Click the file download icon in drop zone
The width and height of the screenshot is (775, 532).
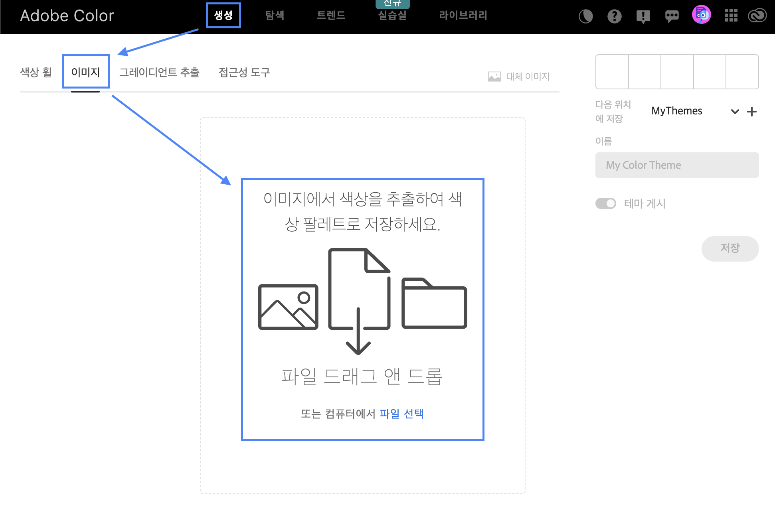[359, 301]
